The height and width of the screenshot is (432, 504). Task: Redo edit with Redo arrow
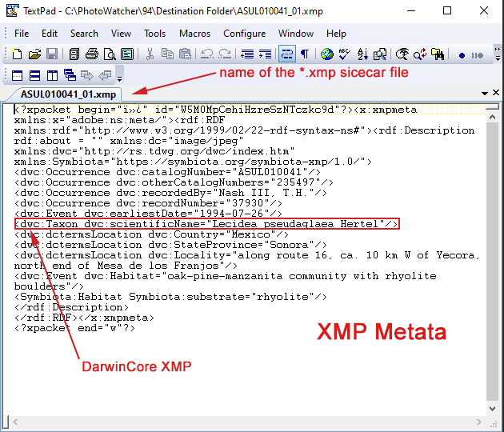click(225, 54)
